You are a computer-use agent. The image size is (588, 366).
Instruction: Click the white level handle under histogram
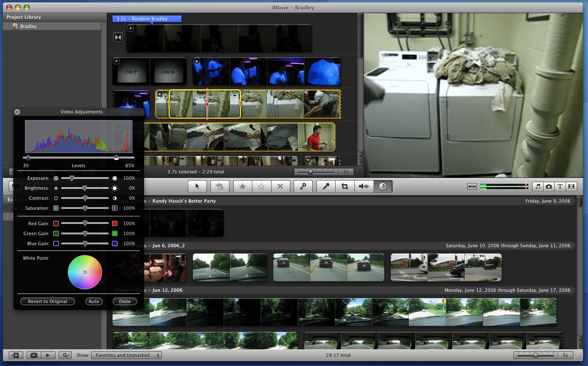click(116, 158)
